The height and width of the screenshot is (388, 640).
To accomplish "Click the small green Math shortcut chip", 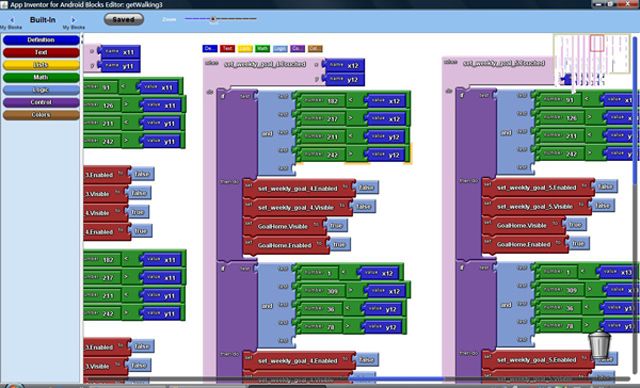I will [x=262, y=49].
